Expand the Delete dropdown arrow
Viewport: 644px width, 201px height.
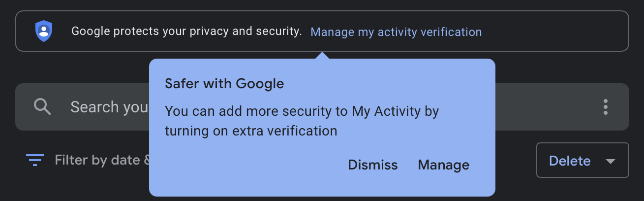611,161
